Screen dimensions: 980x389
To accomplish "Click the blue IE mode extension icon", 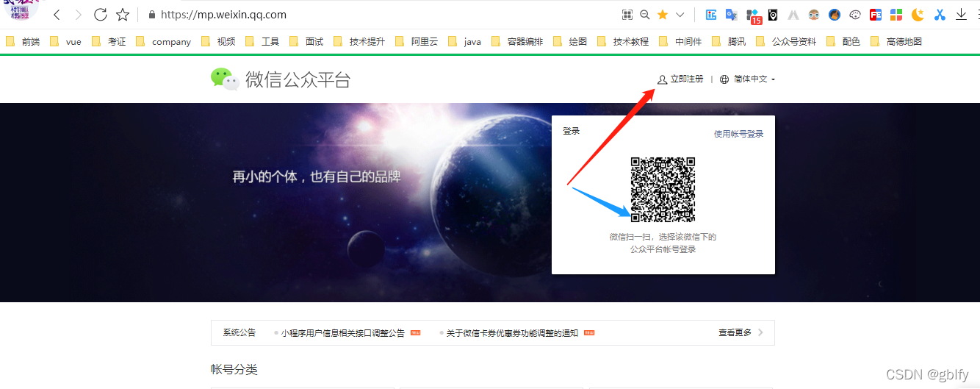I will click(711, 15).
